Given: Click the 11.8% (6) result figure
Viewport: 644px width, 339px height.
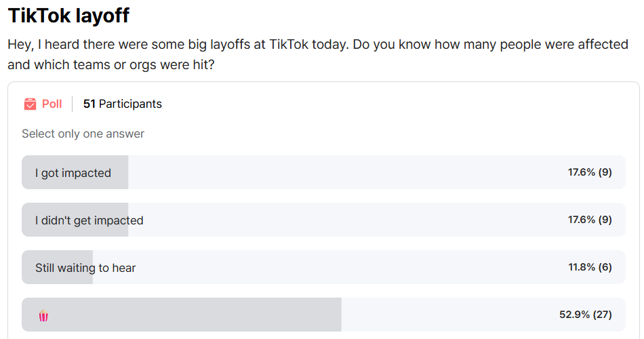Looking at the screenshot, I should click(590, 267).
